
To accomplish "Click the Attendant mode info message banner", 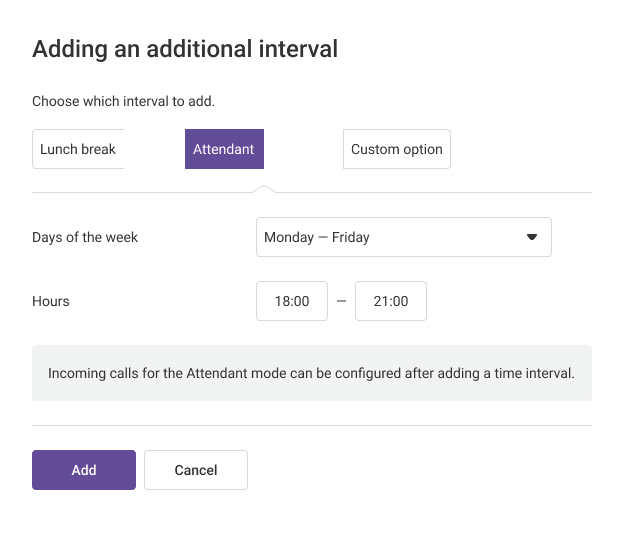I will (x=311, y=374).
